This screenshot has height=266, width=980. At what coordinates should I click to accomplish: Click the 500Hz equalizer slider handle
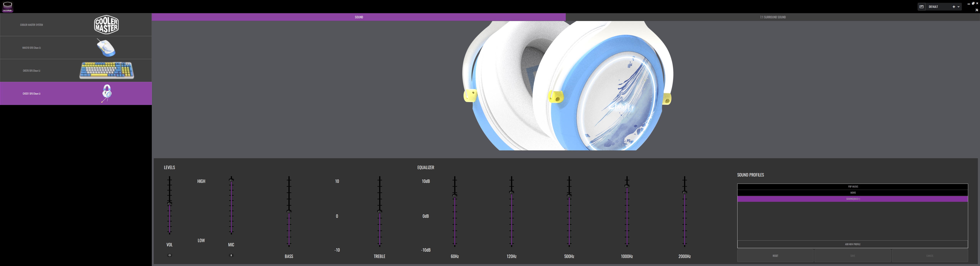coord(569,195)
